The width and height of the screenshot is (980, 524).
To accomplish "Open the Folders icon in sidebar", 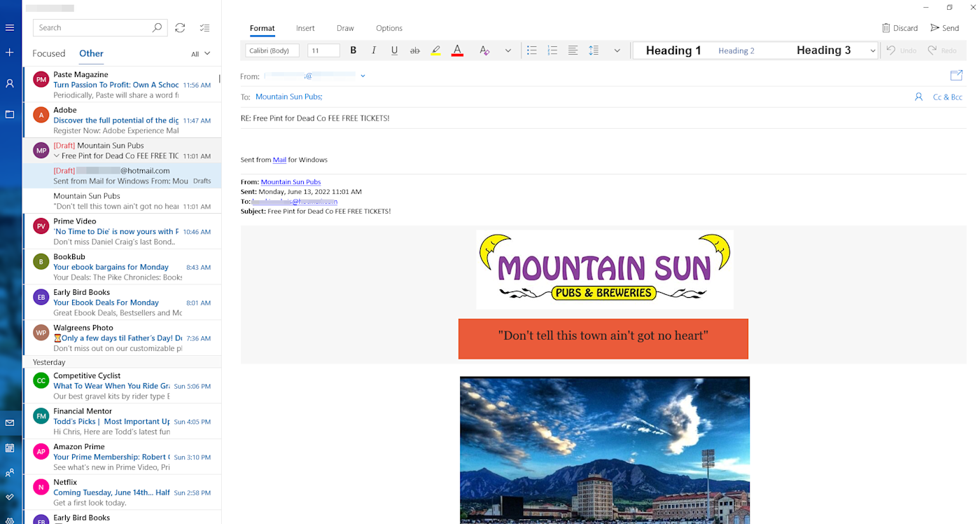I will click(10, 114).
